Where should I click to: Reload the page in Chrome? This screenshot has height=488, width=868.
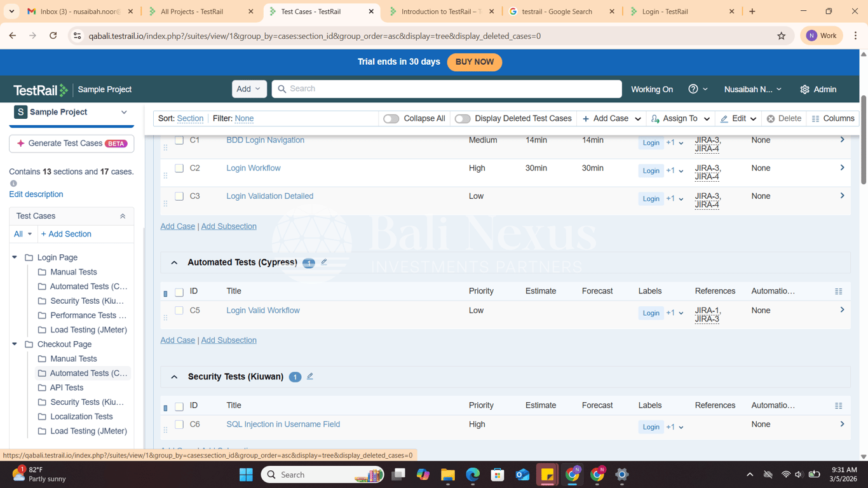(x=53, y=36)
